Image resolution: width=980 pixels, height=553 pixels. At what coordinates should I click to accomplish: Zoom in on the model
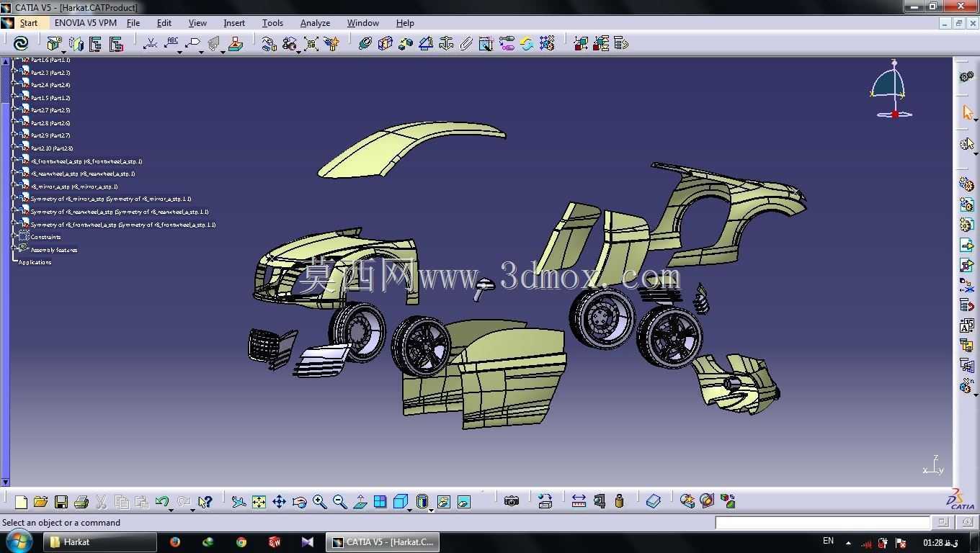320,502
